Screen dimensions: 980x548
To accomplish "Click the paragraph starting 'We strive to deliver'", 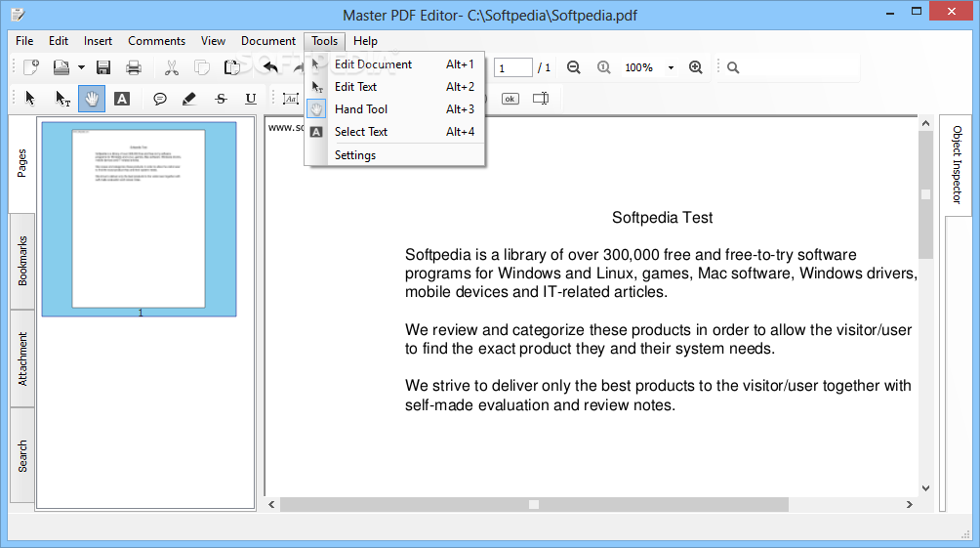I will [x=658, y=395].
